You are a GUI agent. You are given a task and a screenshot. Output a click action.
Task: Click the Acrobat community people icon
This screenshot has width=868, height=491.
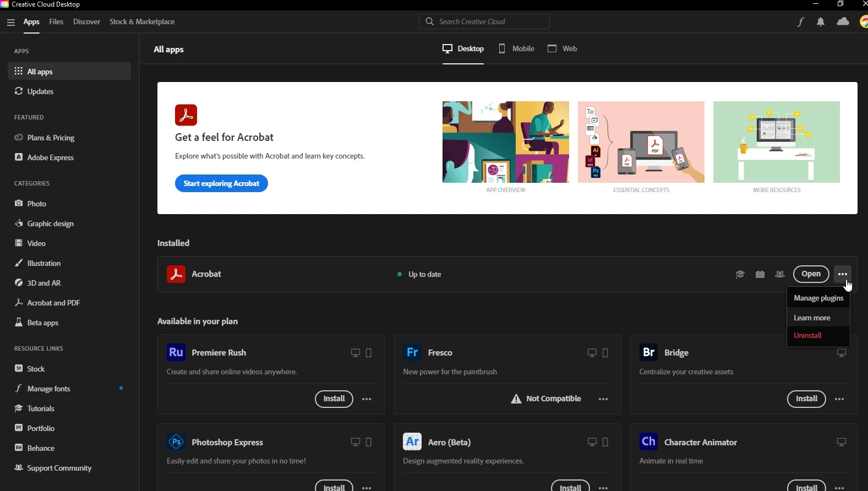[x=779, y=274]
